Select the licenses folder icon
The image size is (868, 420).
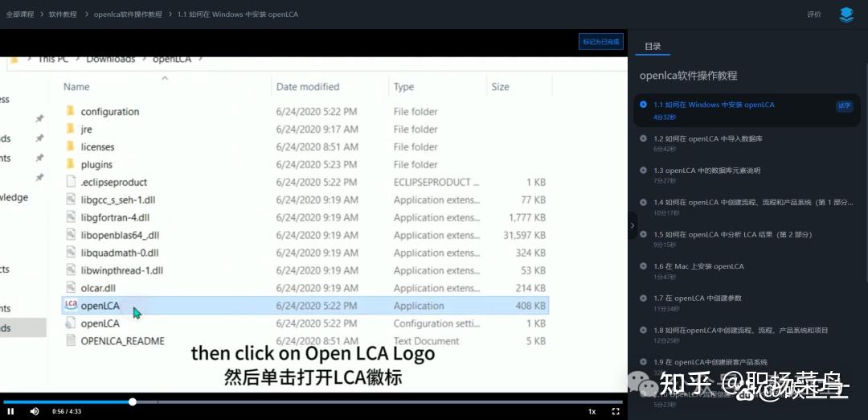[x=70, y=146]
